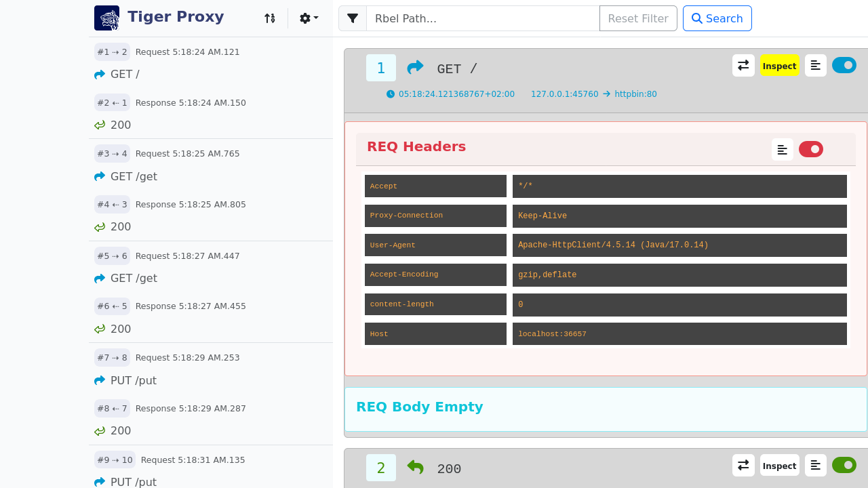Click the Accept header name cell
This screenshot has height=488, width=868.
pos(435,186)
